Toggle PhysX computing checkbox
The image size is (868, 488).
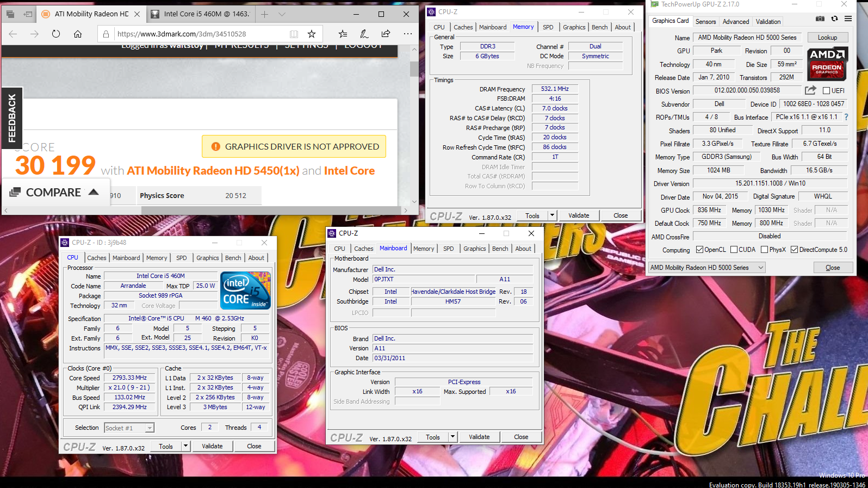pos(764,250)
